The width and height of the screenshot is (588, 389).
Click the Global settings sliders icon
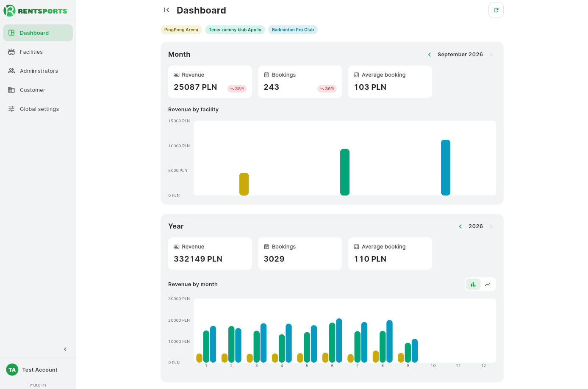[x=11, y=109]
